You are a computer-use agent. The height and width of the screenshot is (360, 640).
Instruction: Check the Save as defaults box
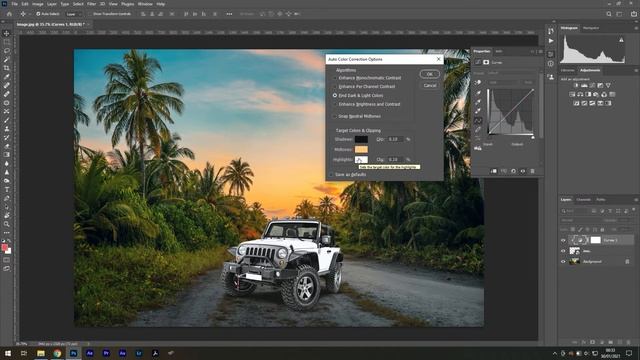[x=331, y=175]
